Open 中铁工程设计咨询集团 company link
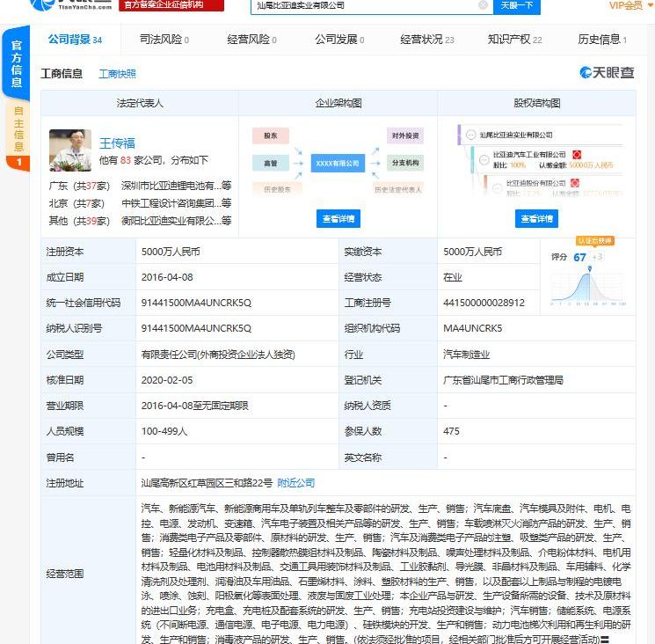Viewport: 655px width, 644px height. [176, 203]
